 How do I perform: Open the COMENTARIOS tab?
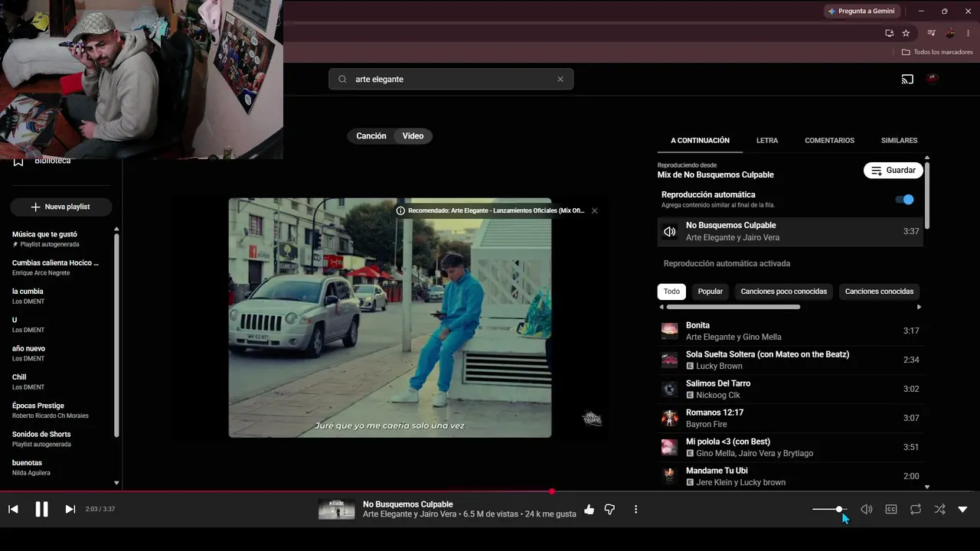coord(829,141)
